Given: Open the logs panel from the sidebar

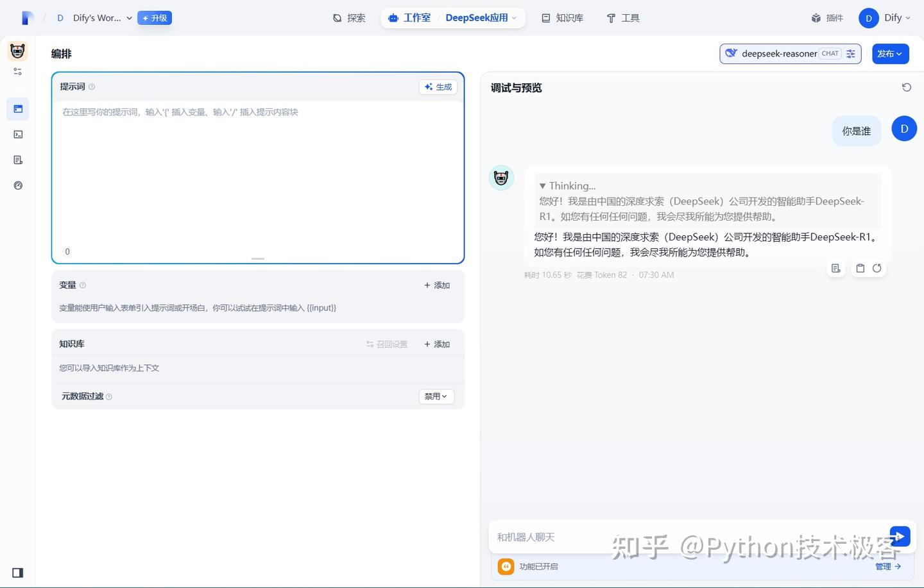Looking at the screenshot, I should tap(18, 160).
